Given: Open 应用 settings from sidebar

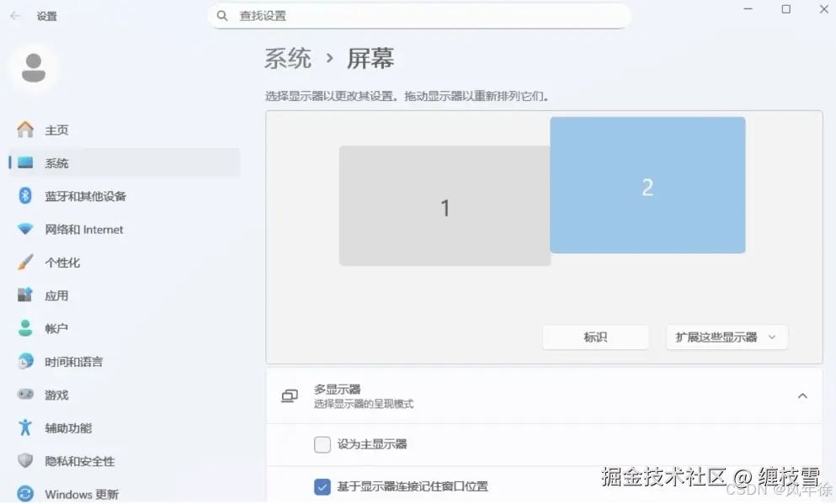Looking at the screenshot, I should coord(56,294).
